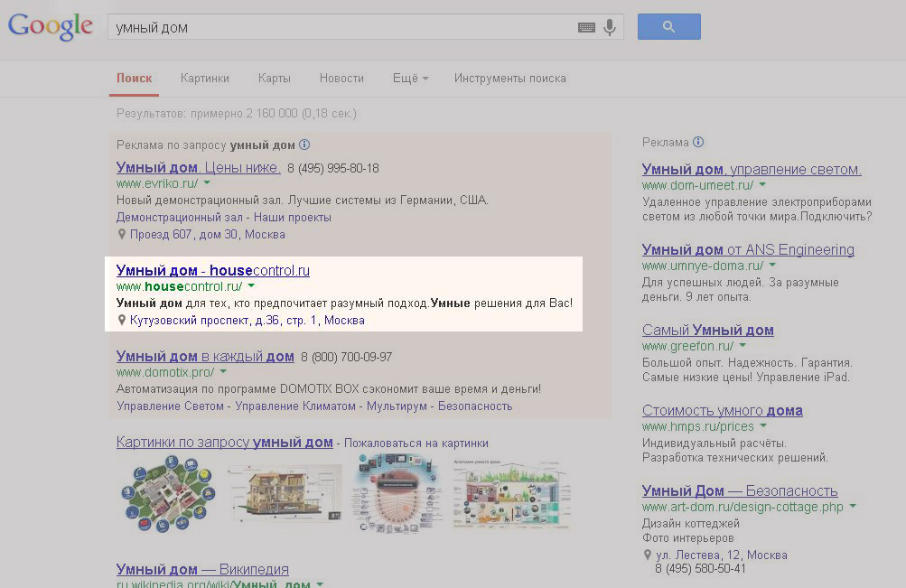Switch to the 'Картинки' tab
This screenshot has width=906, height=588.
tap(204, 78)
